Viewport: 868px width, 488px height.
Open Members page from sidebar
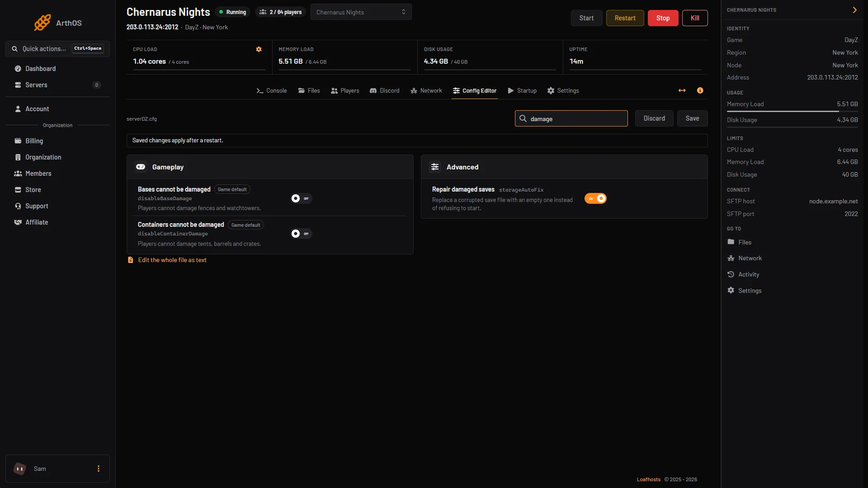(x=57, y=174)
